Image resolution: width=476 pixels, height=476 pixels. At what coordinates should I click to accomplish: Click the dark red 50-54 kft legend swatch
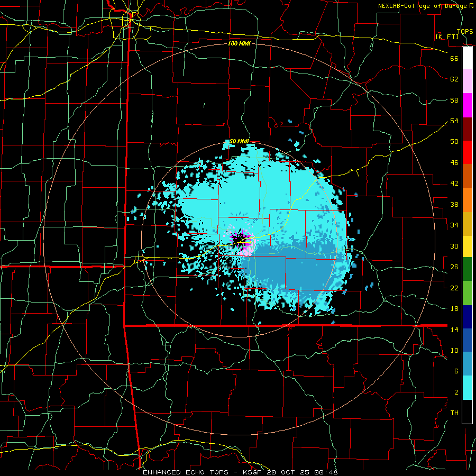coord(467,129)
